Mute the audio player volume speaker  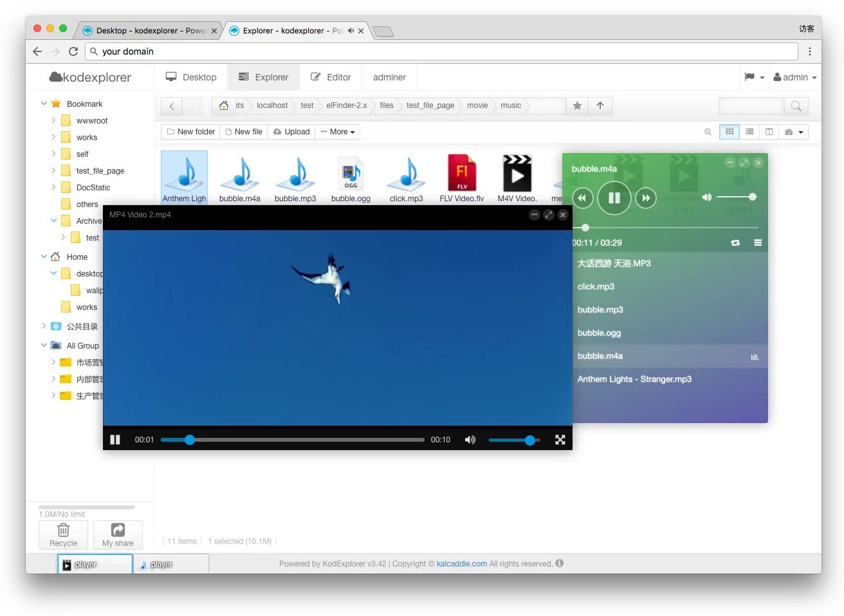click(707, 197)
